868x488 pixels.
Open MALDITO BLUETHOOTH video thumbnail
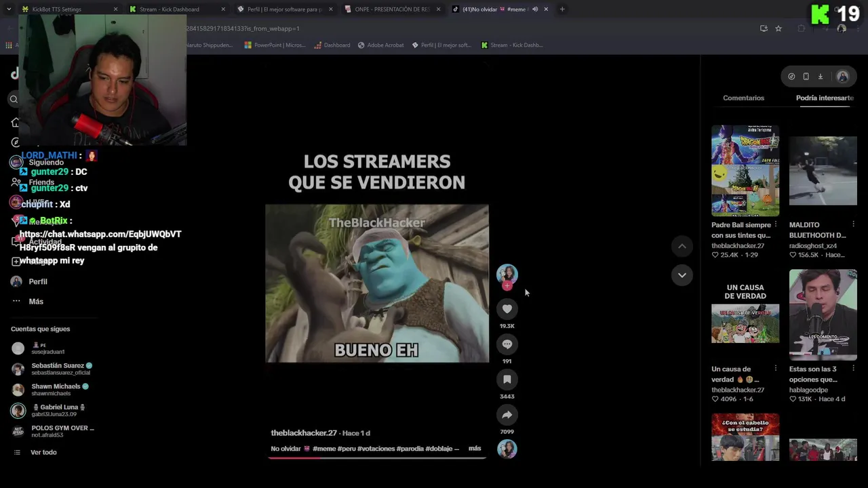coord(823,170)
